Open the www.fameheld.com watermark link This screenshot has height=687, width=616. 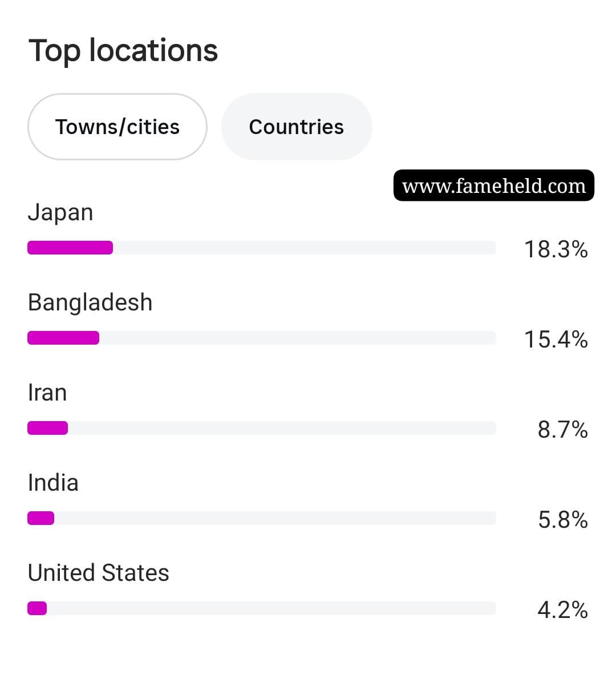click(494, 185)
